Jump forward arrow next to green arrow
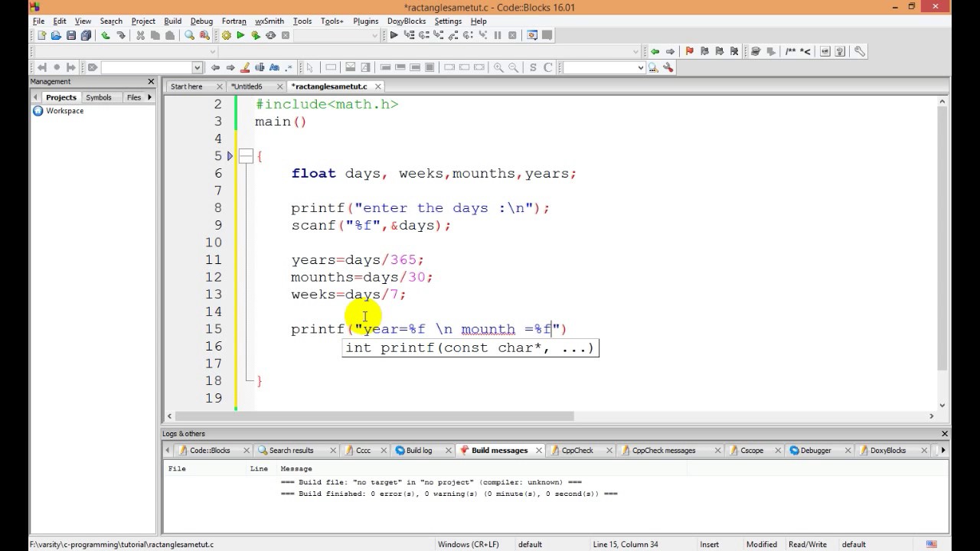The image size is (980, 551). tap(670, 51)
